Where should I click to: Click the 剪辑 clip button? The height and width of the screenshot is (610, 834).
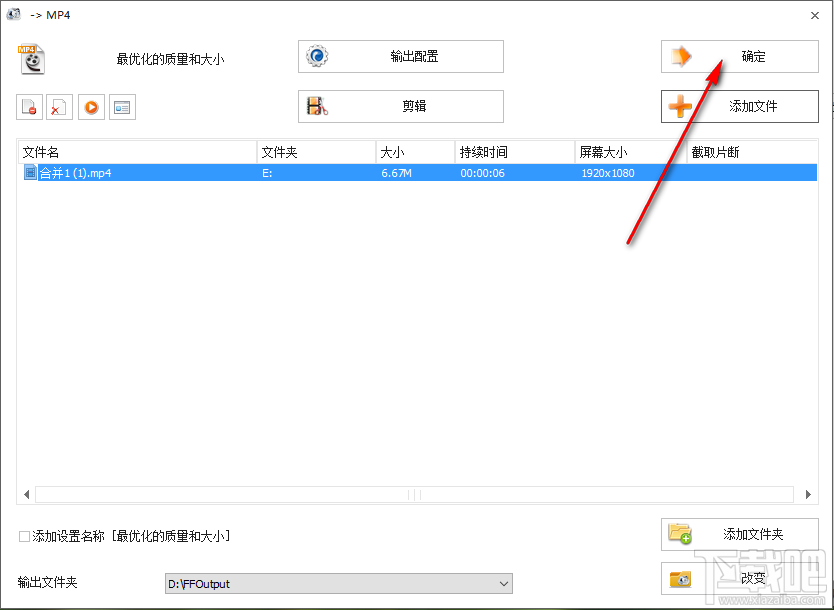[401, 106]
